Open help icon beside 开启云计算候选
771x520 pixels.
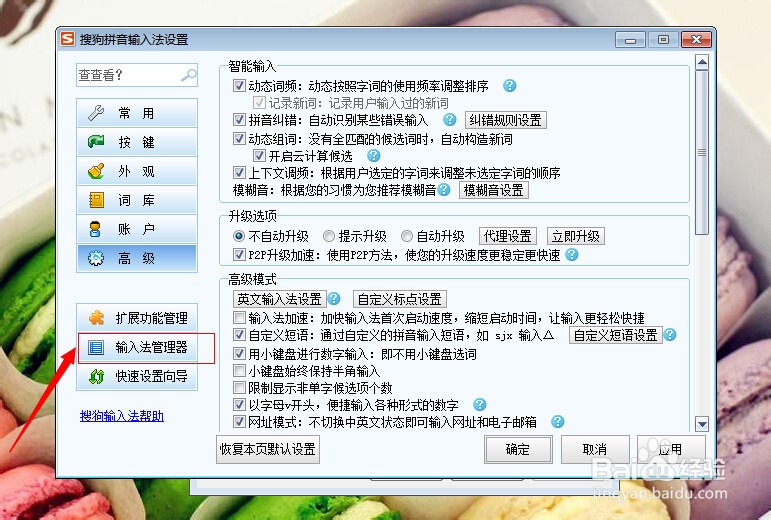[374, 156]
